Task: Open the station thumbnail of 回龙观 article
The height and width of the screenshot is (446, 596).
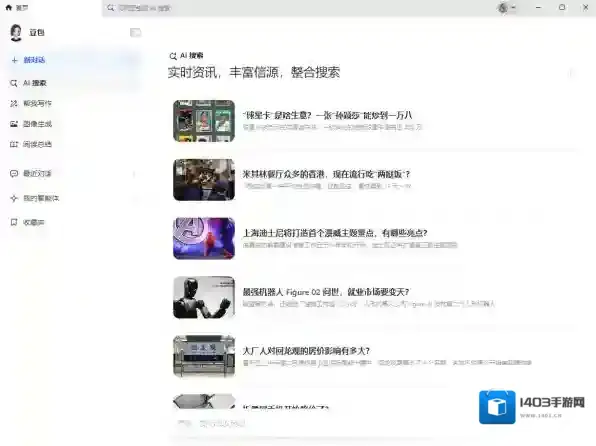Action: point(204,356)
